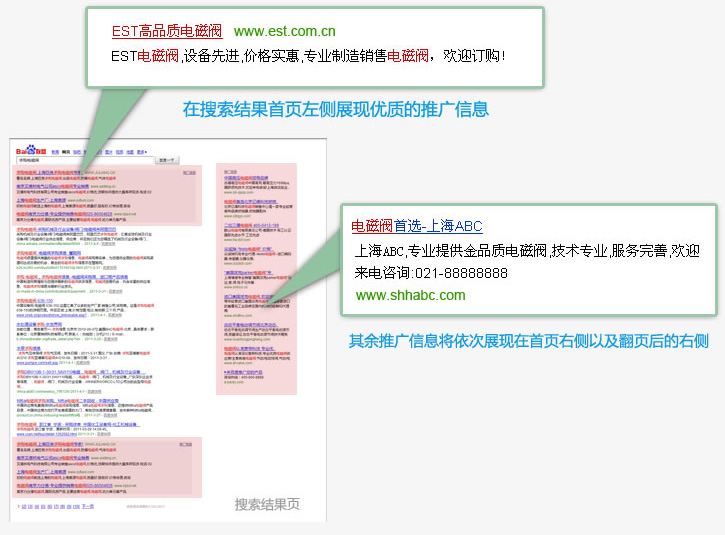The width and height of the screenshot is (725, 535).
Task: Click the Baidu logo in the screenshot
Action: tap(28, 150)
